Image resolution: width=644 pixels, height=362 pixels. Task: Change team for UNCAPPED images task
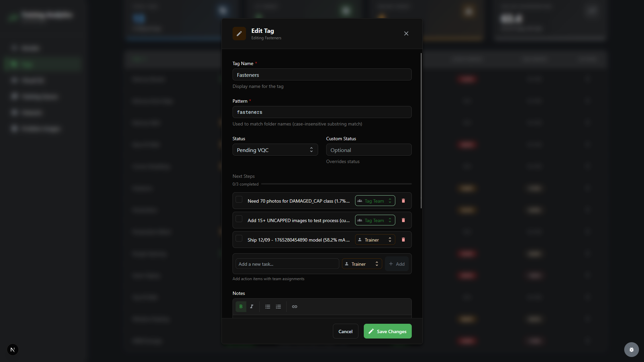(x=375, y=220)
